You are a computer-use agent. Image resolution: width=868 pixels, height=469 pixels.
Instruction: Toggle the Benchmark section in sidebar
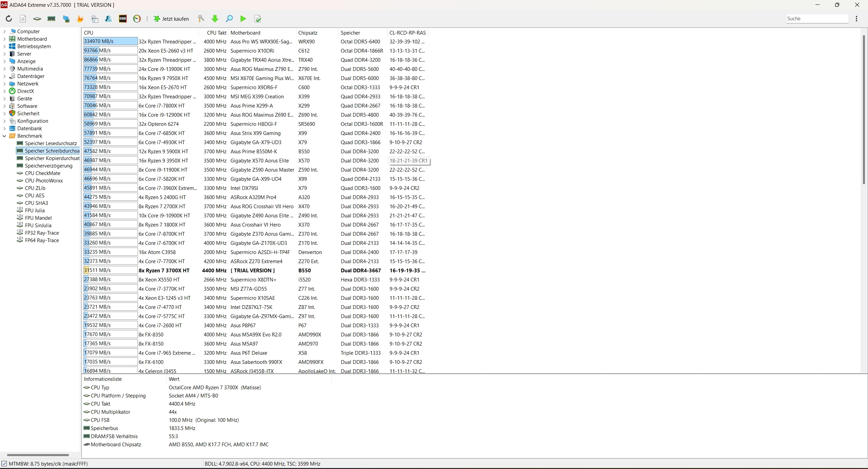(x=5, y=136)
